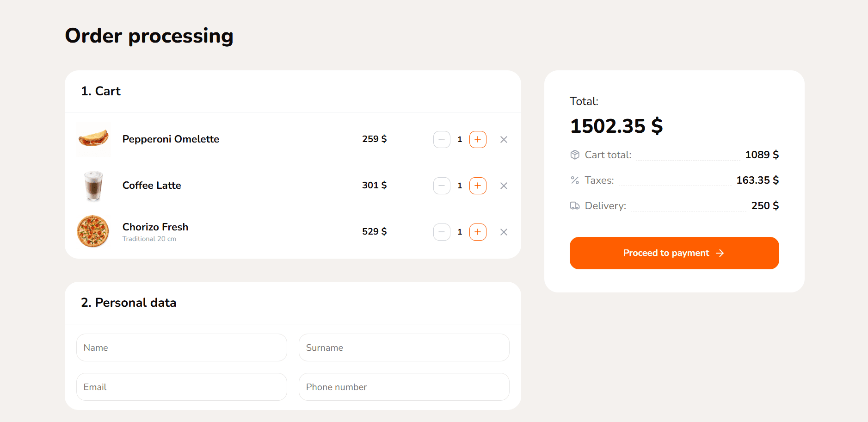Screen dimensions: 868x422
Task: Click the Cart total box icon
Action: pos(575,155)
